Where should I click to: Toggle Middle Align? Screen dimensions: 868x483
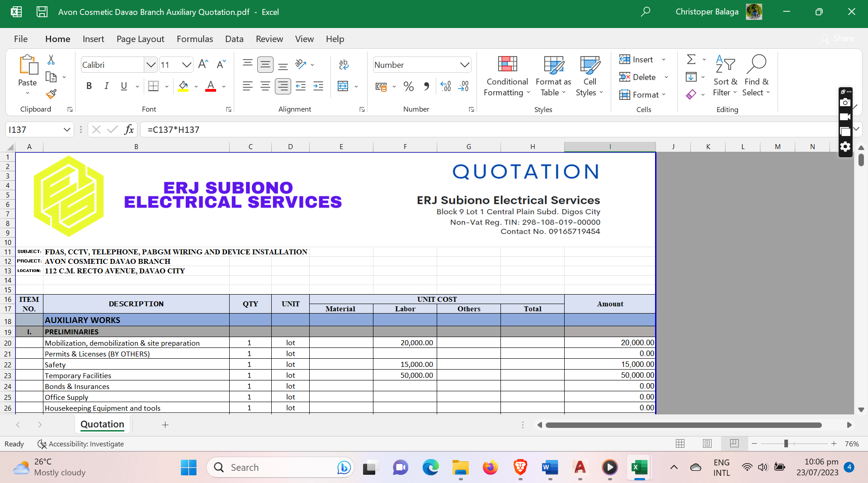point(265,65)
